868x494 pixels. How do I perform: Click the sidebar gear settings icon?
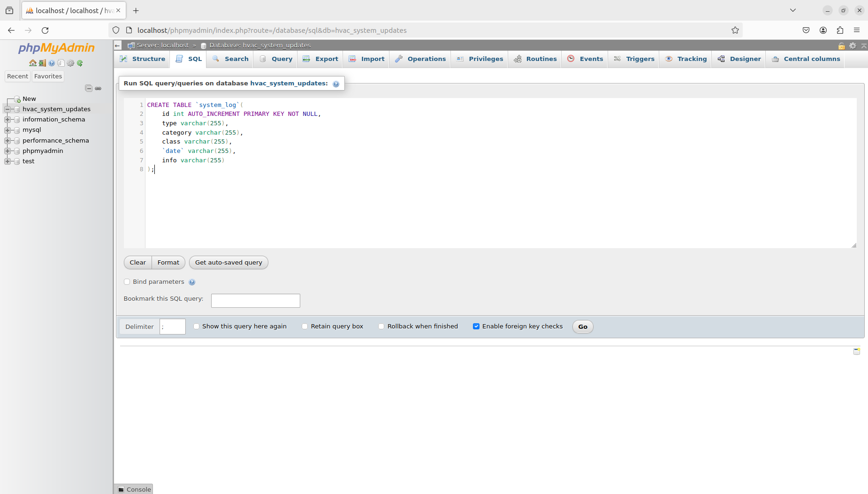(70, 63)
